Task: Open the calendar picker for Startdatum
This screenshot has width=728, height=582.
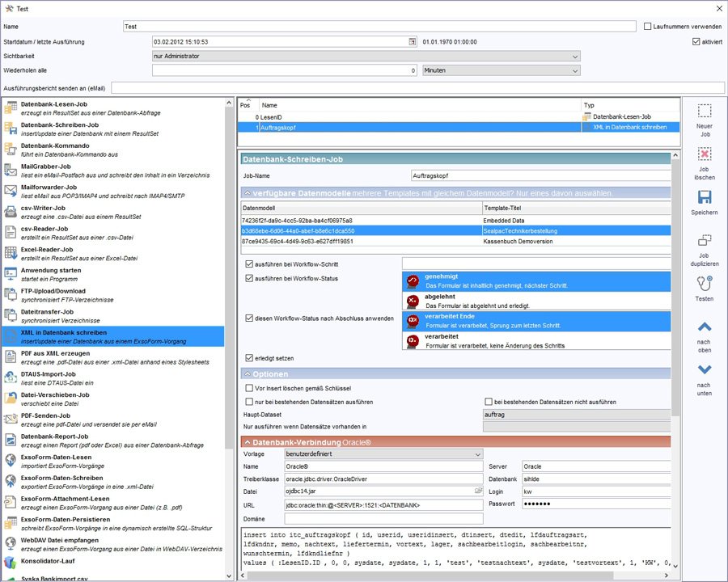Action: pos(412,41)
